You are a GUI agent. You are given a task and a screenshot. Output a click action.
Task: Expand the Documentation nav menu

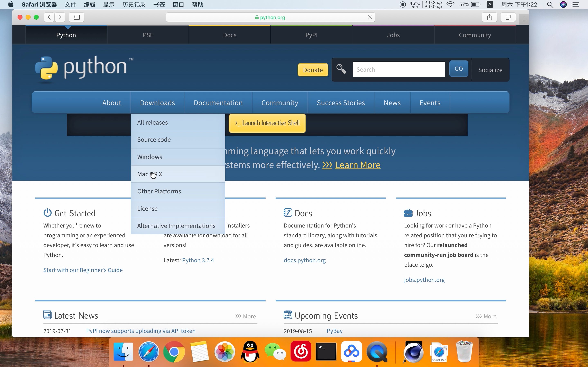(x=218, y=103)
